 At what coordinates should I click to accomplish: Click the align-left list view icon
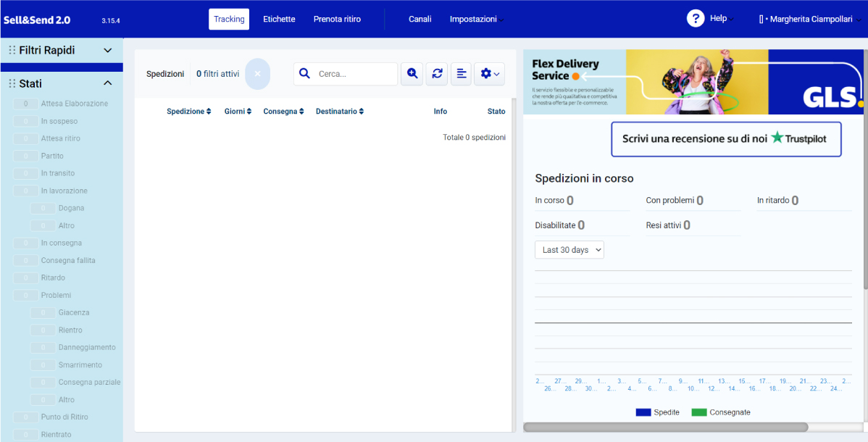(x=461, y=73)
